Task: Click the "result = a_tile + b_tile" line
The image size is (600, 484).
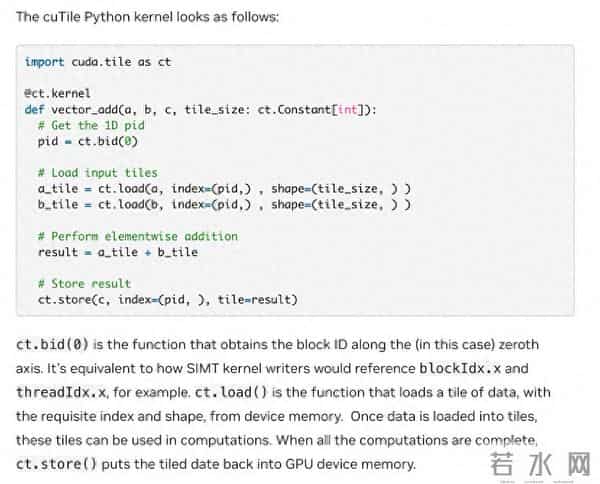Action: [117, 252]
